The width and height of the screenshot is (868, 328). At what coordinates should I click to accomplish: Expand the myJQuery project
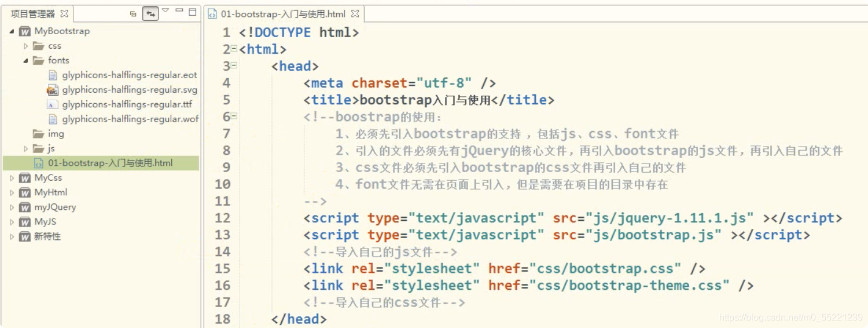pyautogui.click(x=12, y=207)
